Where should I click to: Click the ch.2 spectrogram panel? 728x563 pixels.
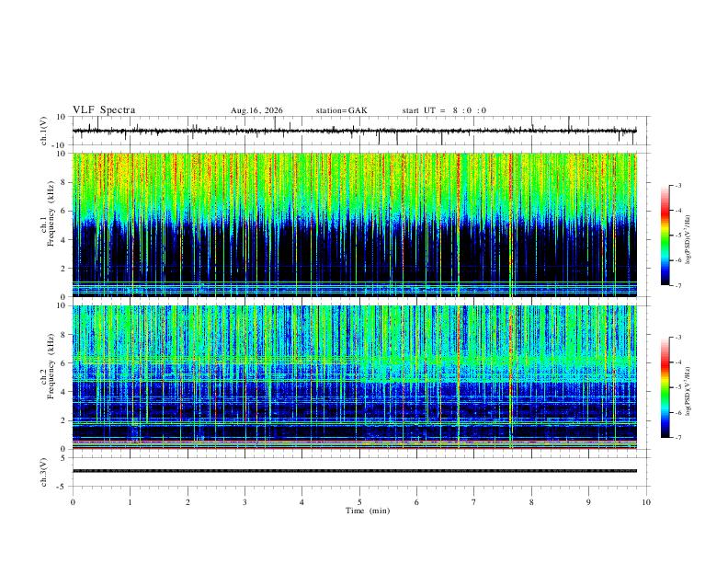[x=355, y=377]
